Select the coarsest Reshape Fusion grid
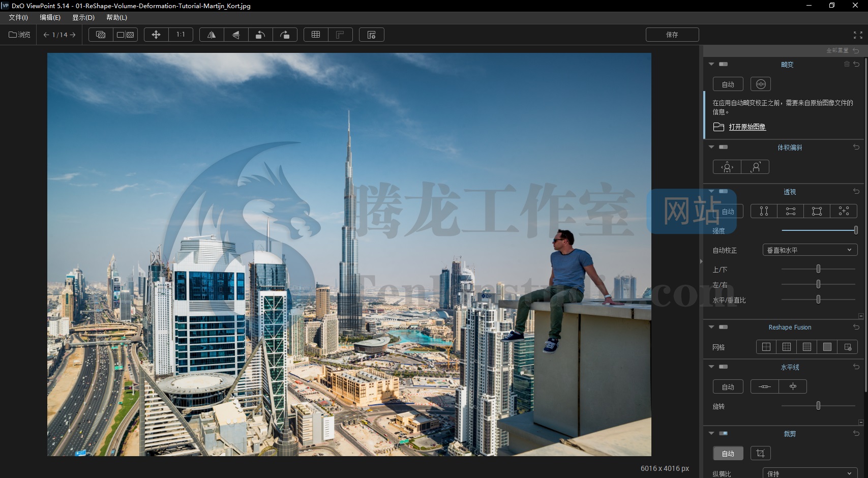The image size is (868, 478). click(x=766, y=347)
